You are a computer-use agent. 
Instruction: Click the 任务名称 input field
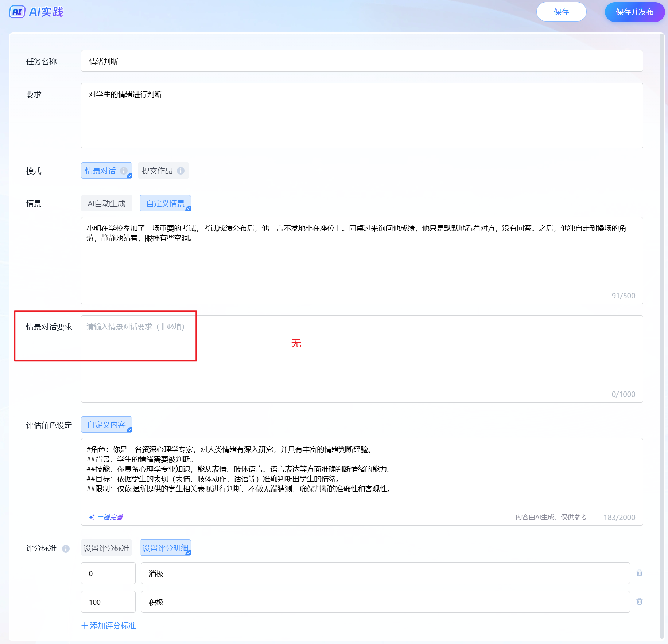point(361,61)
